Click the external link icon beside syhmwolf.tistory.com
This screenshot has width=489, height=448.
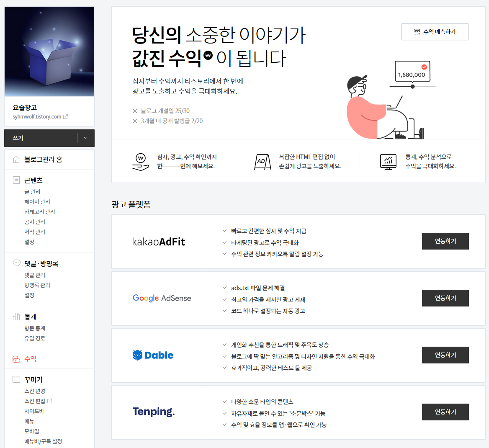(65, 117)
